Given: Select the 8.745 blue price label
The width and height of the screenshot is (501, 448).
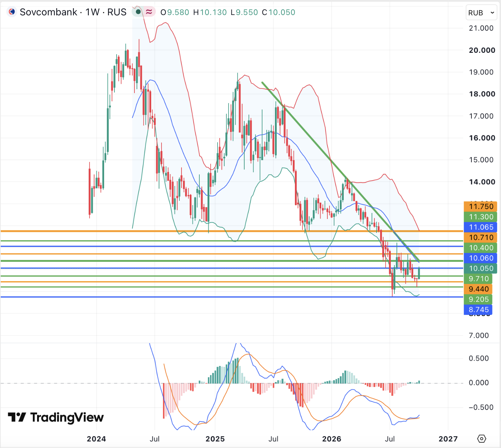Looking at the screenshot, I should coord(479,310).
